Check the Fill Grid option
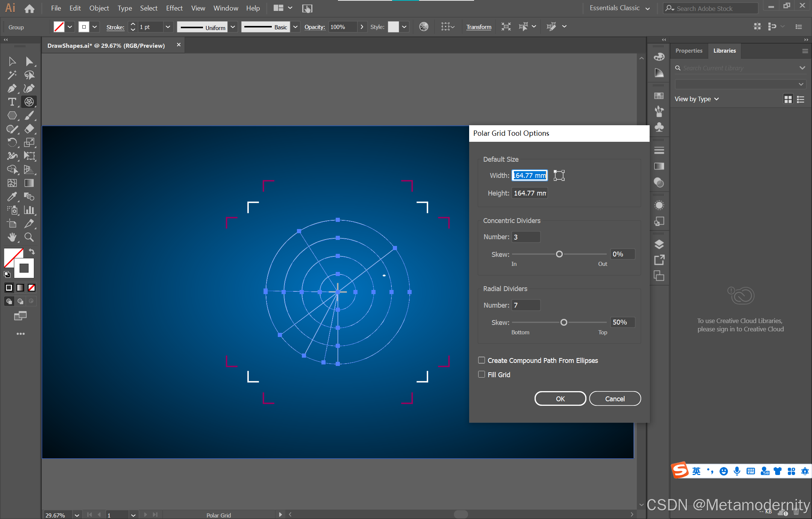The height and width of the screenshot is (519, 812). pos(482,375)
